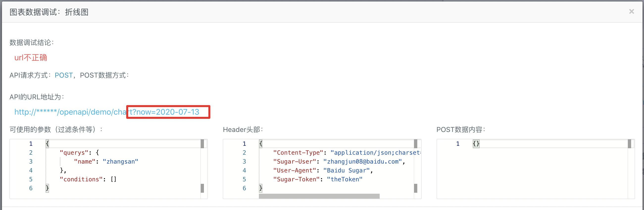Close the chart data debug dialog
The width and height of the screenshot is (644, 210).
coord(631,11)
